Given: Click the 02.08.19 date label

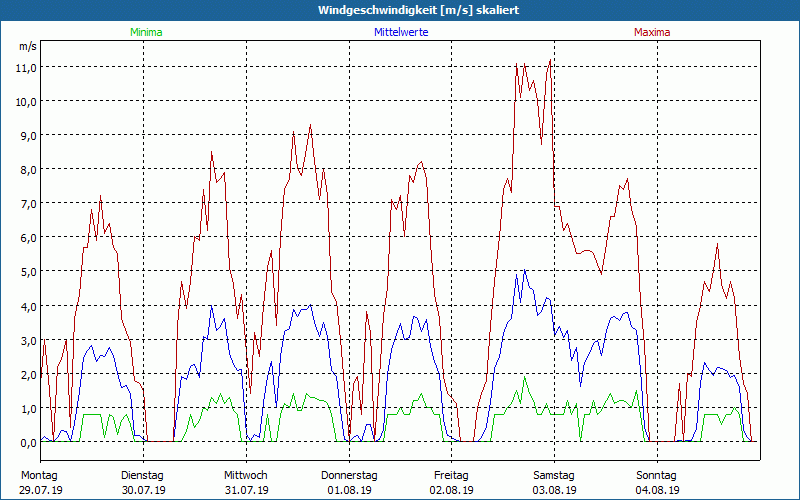Looking at the screenshot, I should click(452, 490).
